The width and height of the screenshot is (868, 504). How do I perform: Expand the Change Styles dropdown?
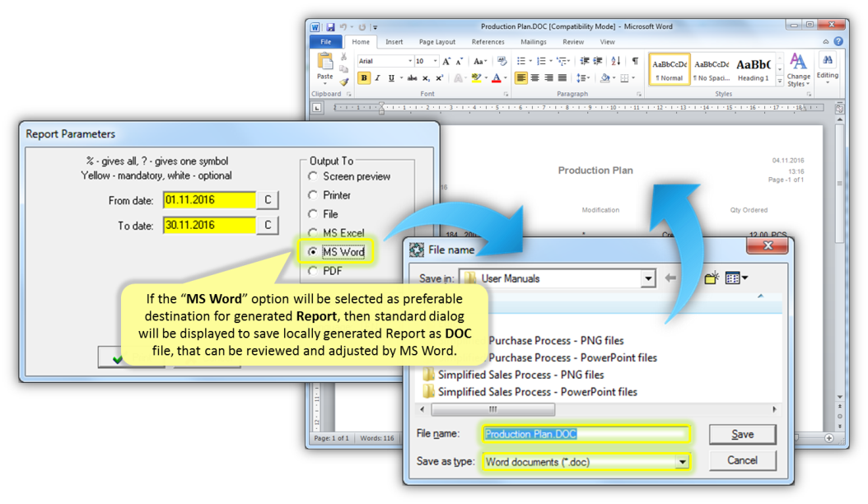pyautogui.click(x=798, y=70)
